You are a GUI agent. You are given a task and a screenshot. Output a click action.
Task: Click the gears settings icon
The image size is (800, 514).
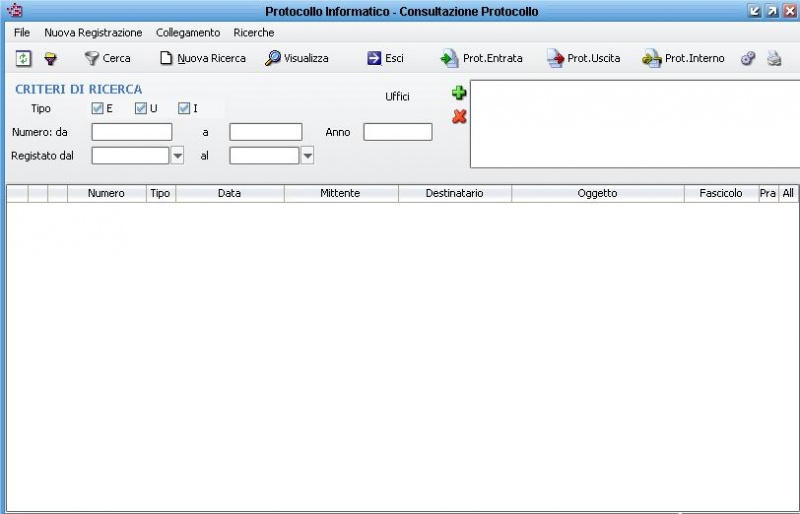[748, 58]
